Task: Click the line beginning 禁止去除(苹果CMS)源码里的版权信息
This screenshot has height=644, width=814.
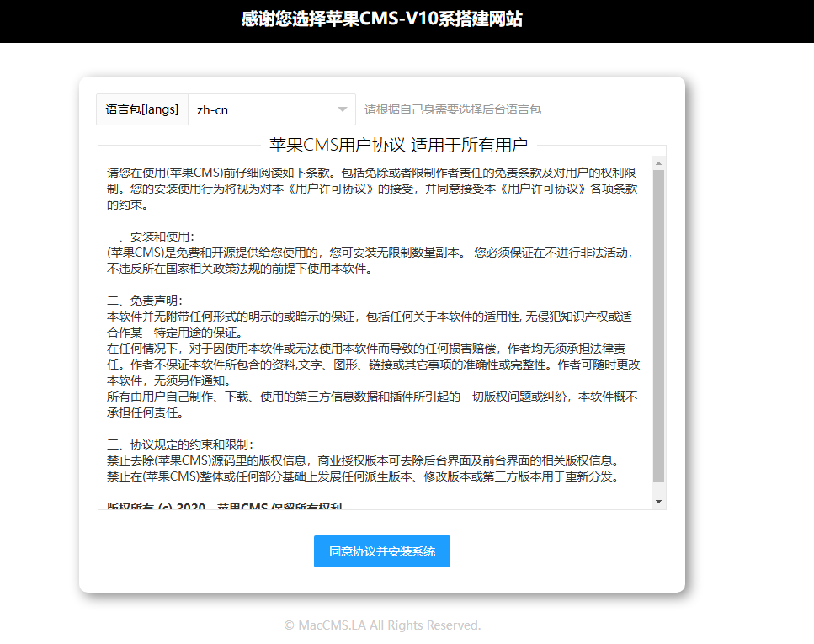Action: coord(363,460)
